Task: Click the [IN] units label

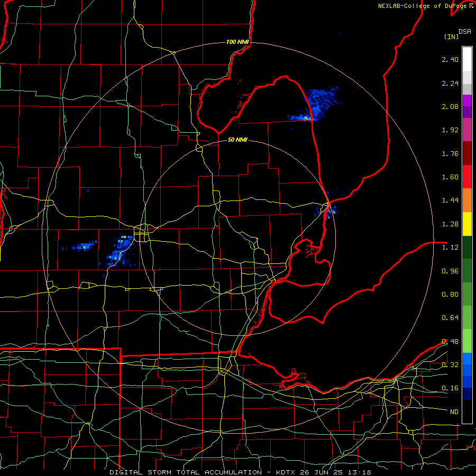Action: 452,36
